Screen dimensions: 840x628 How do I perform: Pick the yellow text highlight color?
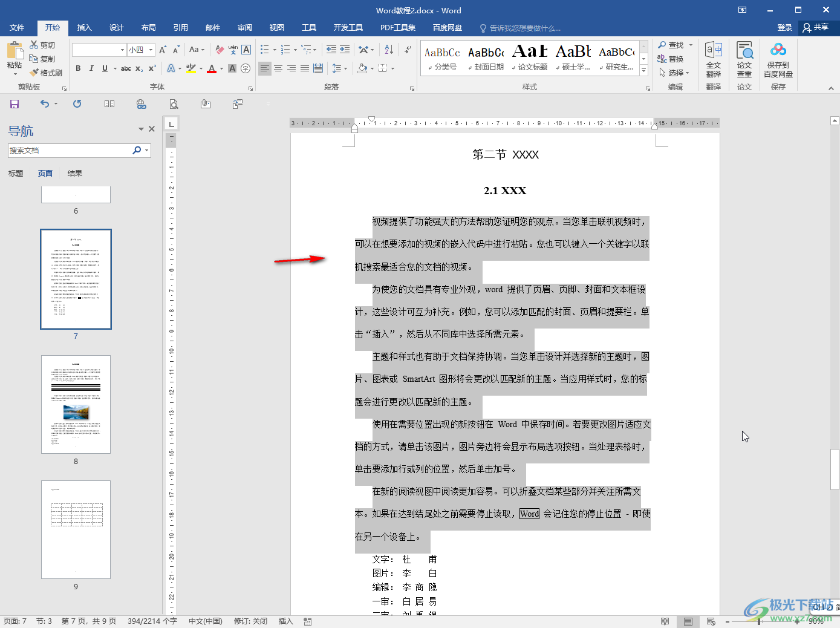tap(191, 68)
